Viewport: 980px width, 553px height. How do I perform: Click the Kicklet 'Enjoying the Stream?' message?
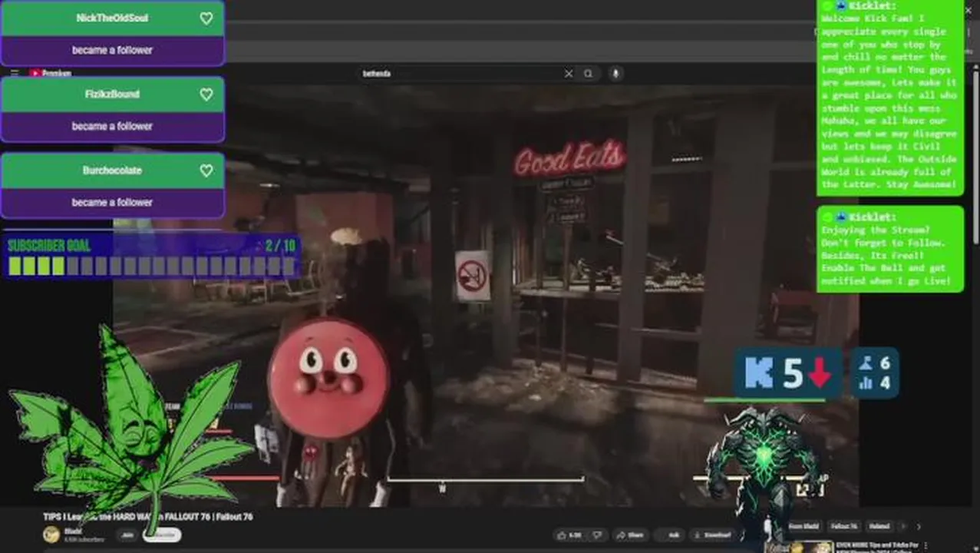[x=889, y=249]
